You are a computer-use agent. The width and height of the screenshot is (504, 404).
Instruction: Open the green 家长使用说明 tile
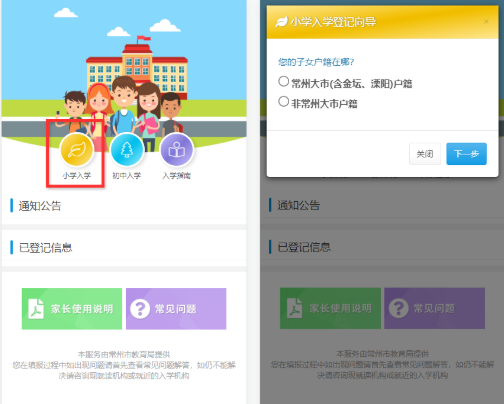[72, 309]
